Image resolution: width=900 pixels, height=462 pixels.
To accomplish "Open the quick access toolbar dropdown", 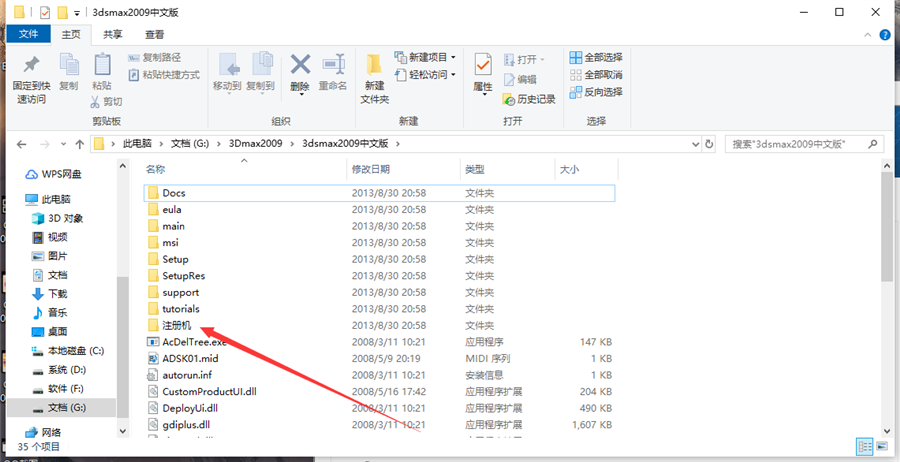I will click(x=76, y=13).
